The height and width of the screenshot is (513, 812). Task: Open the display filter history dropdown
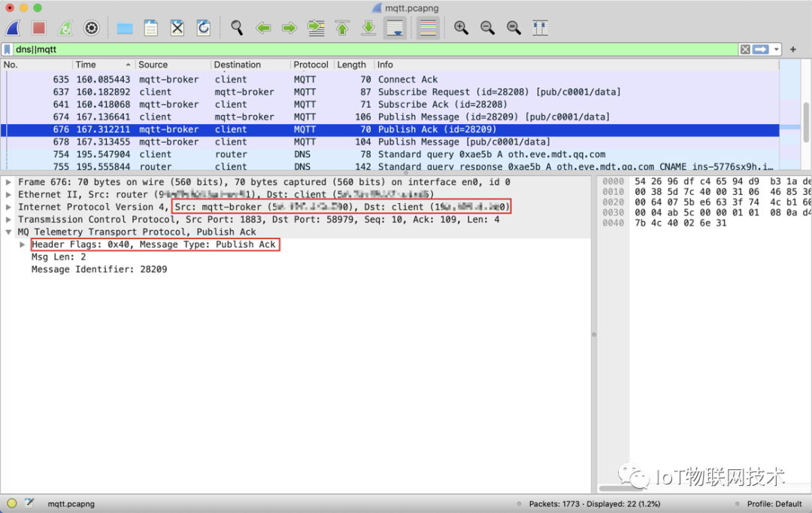(776, 50)
